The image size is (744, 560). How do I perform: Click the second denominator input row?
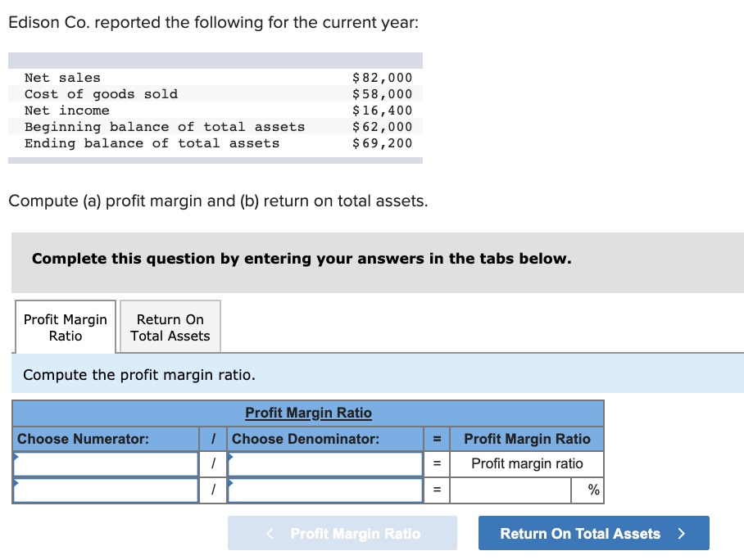pyautogui.click(x=325, y=490)
